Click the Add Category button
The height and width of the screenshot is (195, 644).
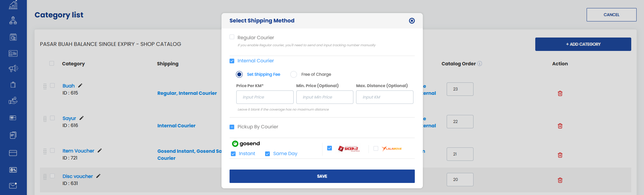point(583,44)
